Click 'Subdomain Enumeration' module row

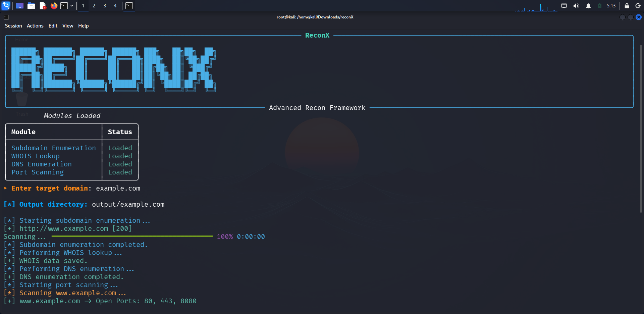coord(54,148)
